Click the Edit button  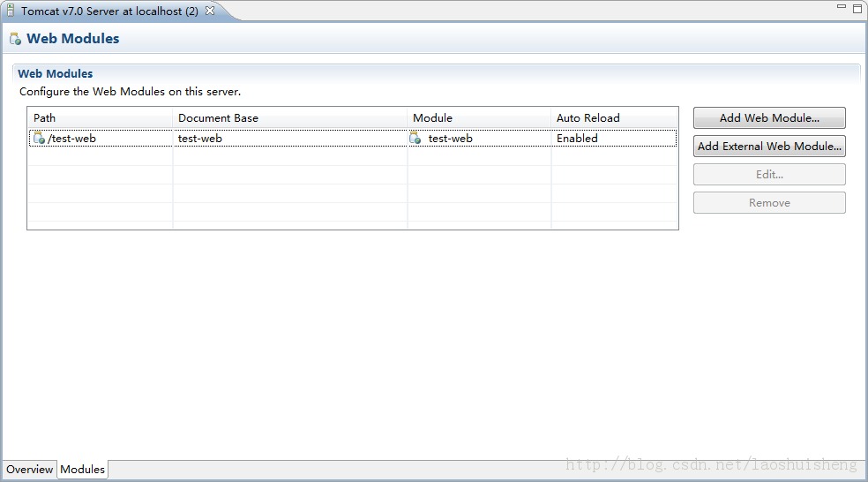(x=769, y=175)
